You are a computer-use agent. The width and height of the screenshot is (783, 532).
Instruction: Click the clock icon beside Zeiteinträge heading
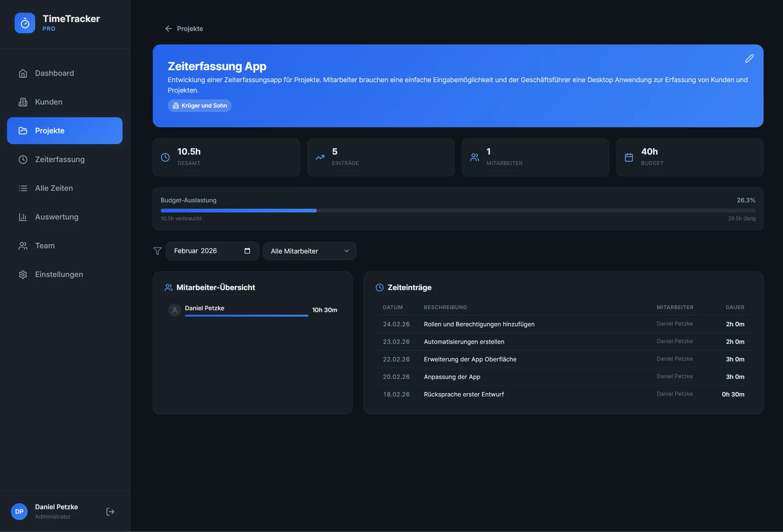coord(379,288)
